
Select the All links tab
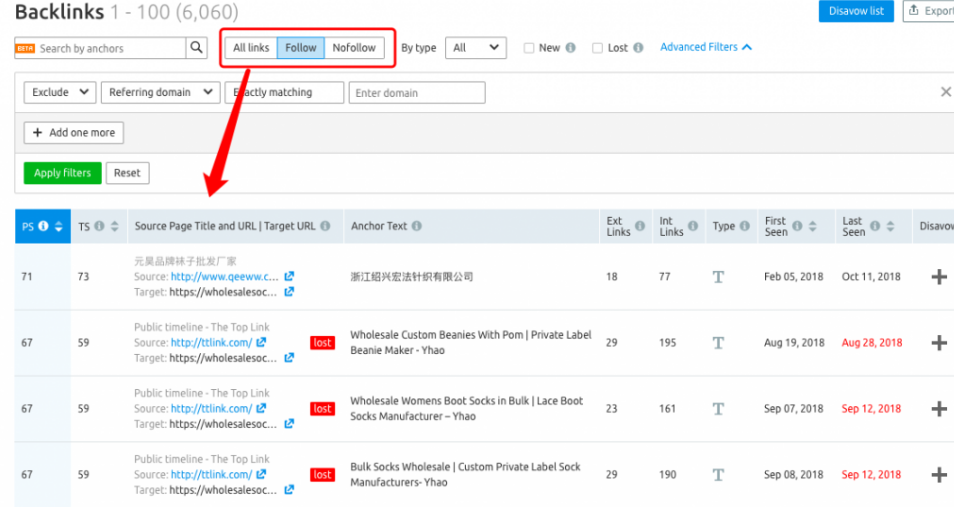[x=251, y=47]
